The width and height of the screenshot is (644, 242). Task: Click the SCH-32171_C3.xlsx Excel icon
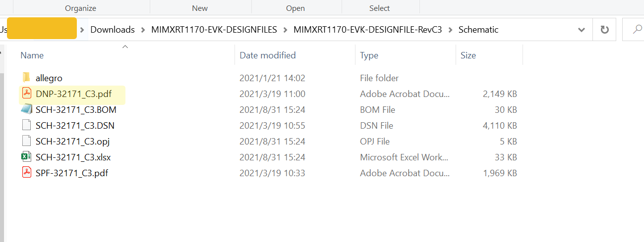click(x=26, y=157)
